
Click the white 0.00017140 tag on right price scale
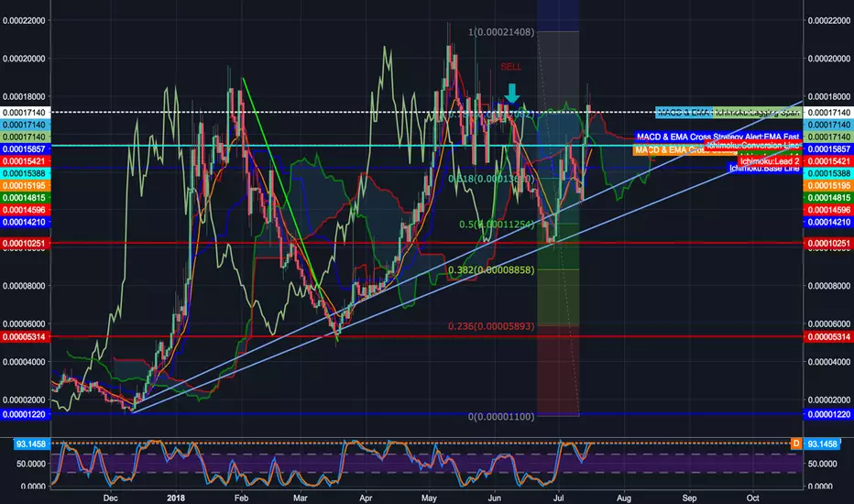pos(827,112)
